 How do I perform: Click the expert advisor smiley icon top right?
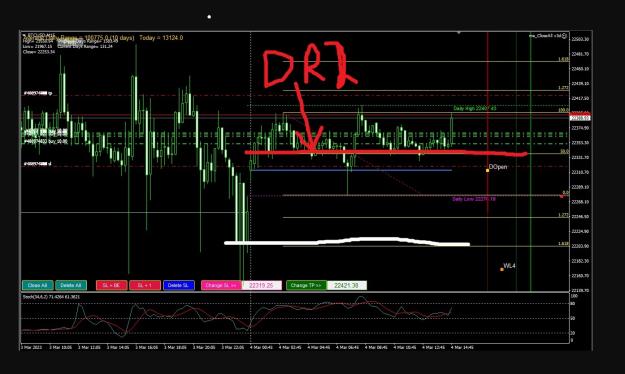click(564, 36)
